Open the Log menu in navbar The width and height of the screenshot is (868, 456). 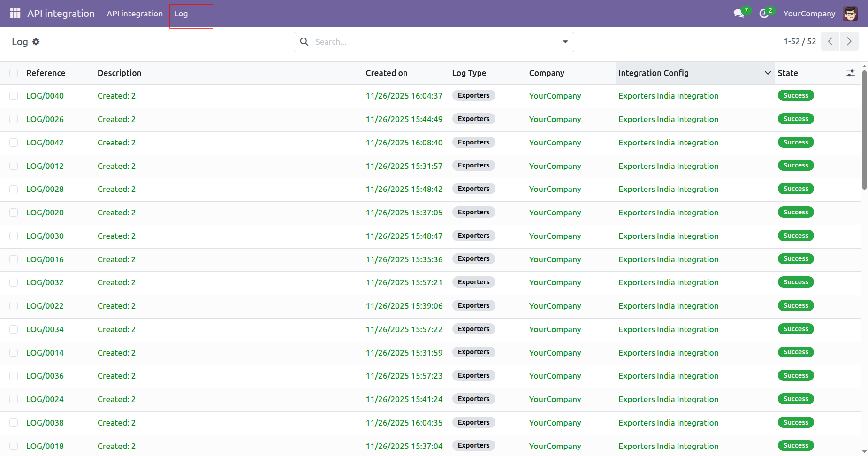(181, 14)
